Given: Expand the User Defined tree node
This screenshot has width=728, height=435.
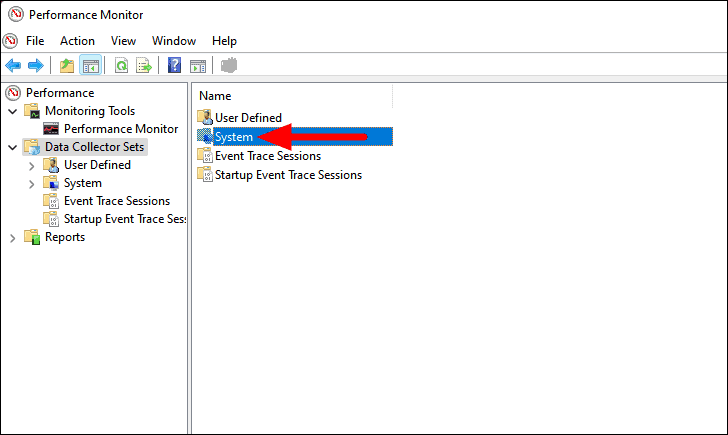Looking at the screenshot, I should tap(32, 166).
